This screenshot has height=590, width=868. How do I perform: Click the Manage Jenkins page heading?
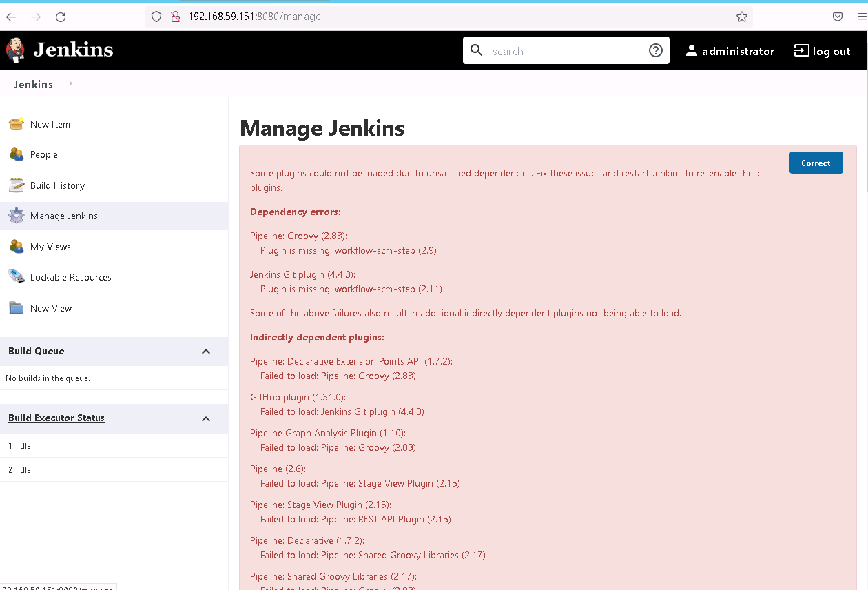[322, 128]
